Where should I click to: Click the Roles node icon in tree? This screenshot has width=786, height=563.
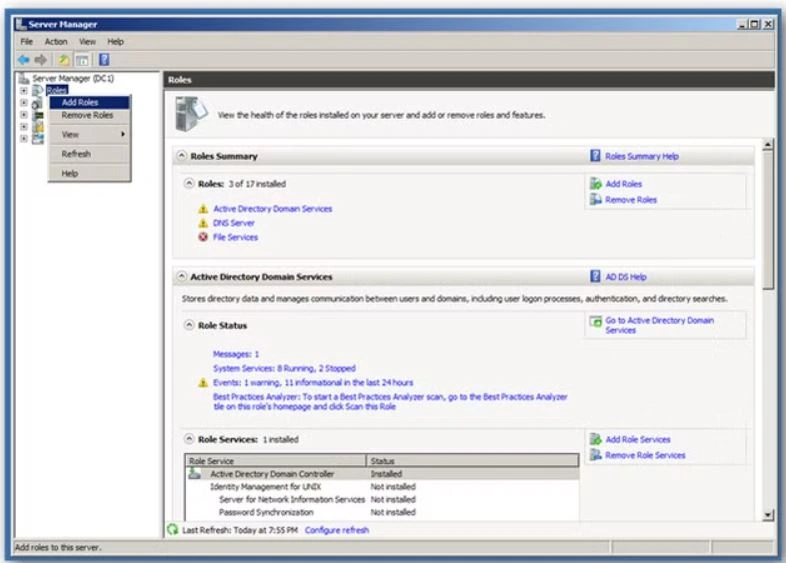(x=38, y=90)
